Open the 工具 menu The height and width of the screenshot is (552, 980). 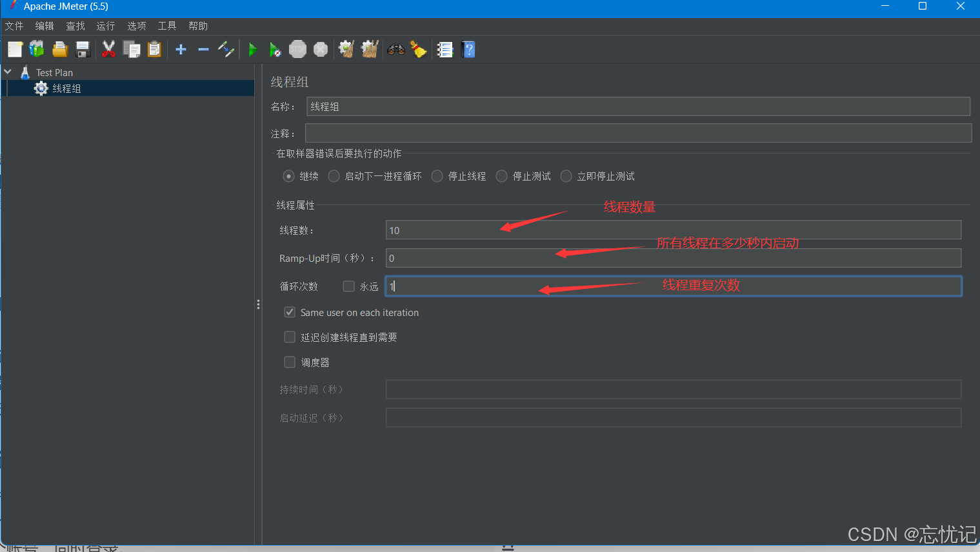pyautogui.click(x=167, y=26)
